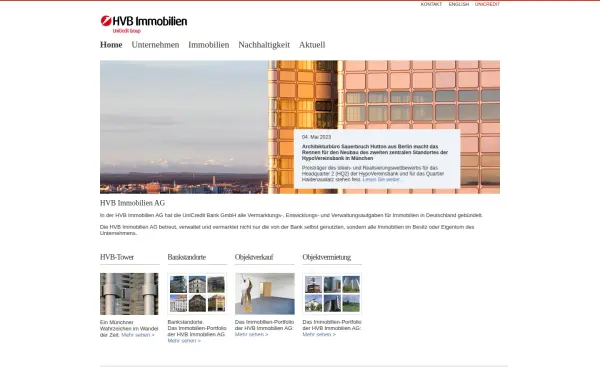Open the Aktuell menu
Viewport: 600px width, 375px height.
point(312,45)
